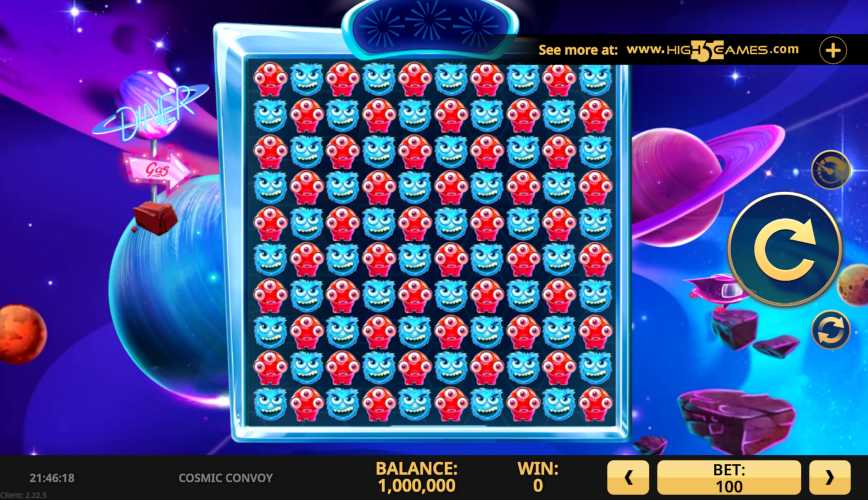Click the firework meter above the grid
This screenshot has height=500, width=868.
[x=429, y=24]
